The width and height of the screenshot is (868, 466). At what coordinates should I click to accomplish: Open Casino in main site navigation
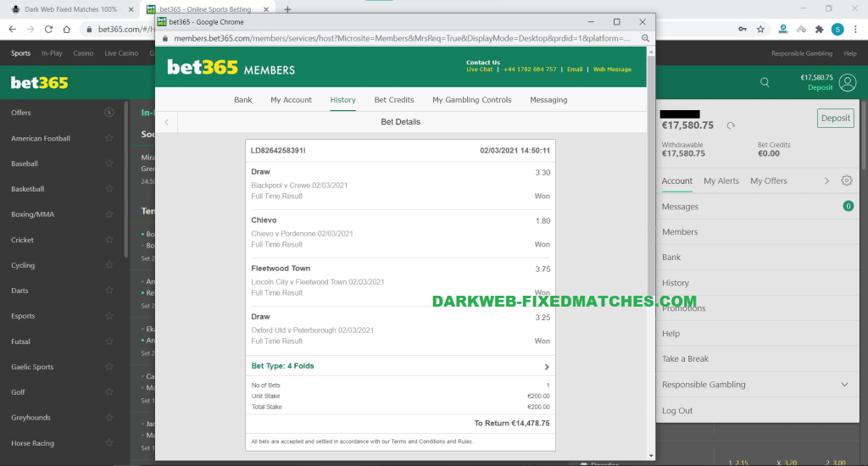click(83, 53)
